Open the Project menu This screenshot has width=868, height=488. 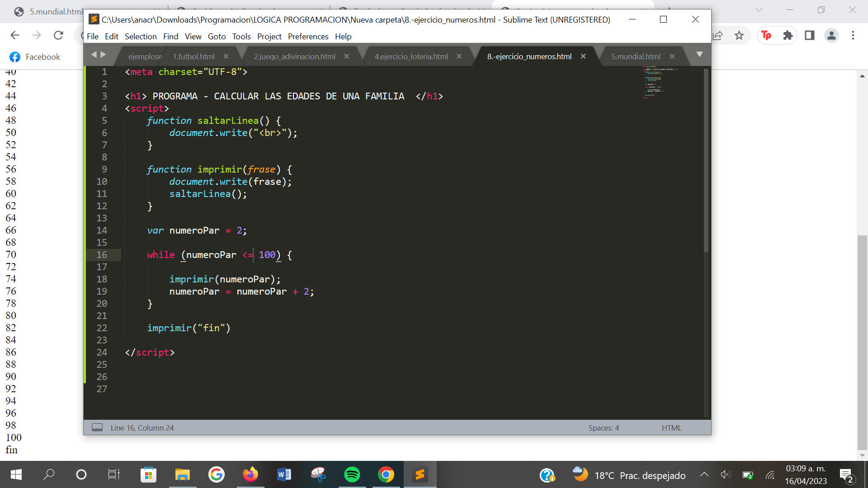click(269, 37)
